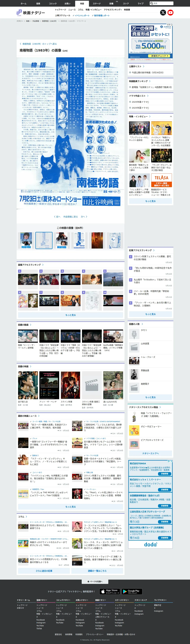The width and height of the screenshot is (190, 644).
Task: Click 連載の一覧はこちら button
Action: 97,570
